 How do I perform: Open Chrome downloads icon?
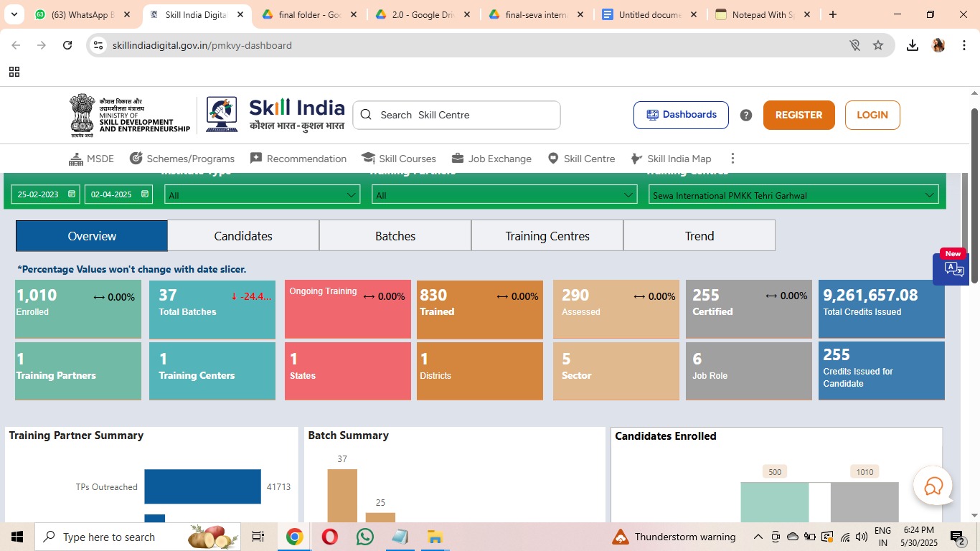point(913,45)
